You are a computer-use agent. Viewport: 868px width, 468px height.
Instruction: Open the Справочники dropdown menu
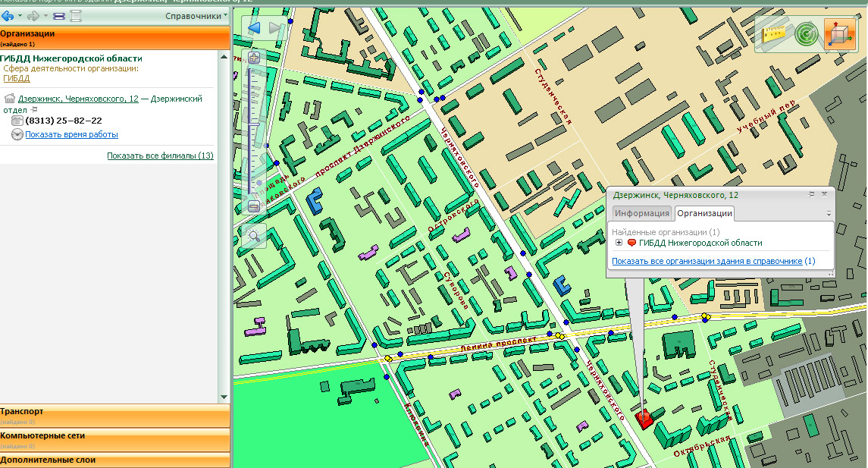[196, 16]
